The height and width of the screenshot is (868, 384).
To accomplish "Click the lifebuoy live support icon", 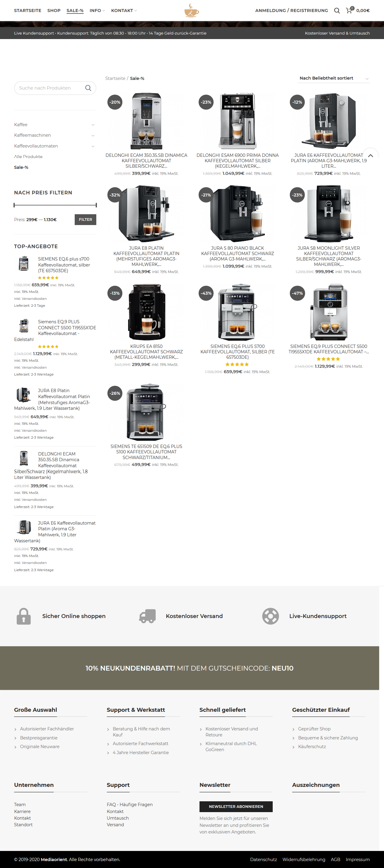I will [271, 616].
